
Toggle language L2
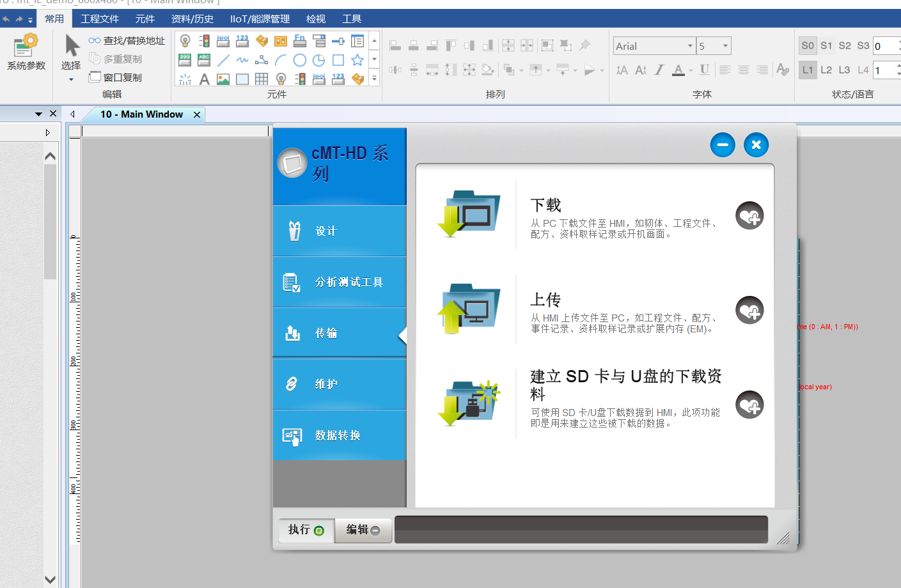tap(826, 70)
